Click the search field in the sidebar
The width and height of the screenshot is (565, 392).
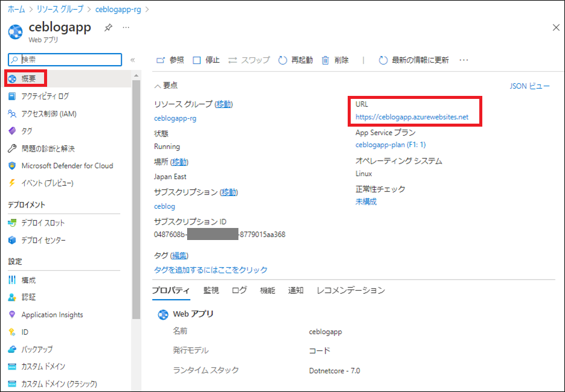65,60
